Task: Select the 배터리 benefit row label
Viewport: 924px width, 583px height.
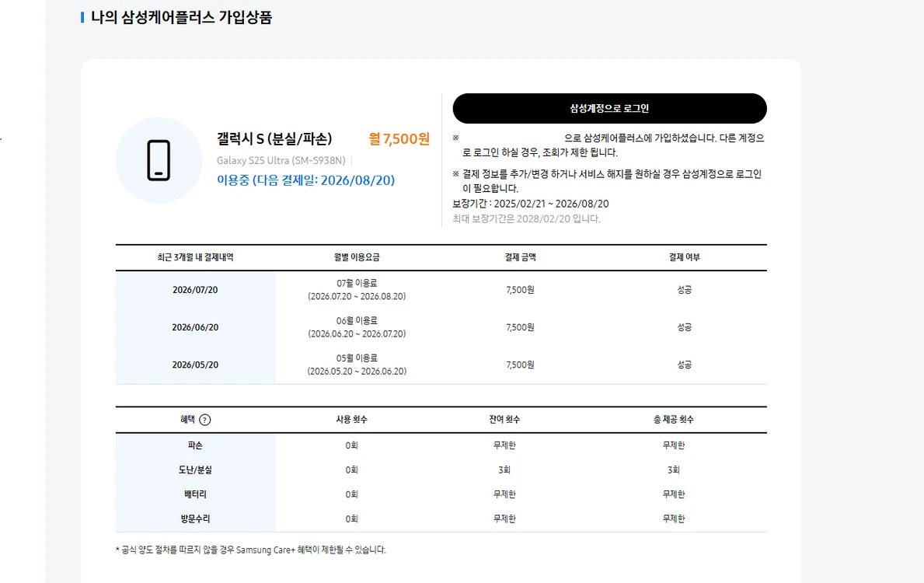Action: pyautogui.click(x=195, y=494)
